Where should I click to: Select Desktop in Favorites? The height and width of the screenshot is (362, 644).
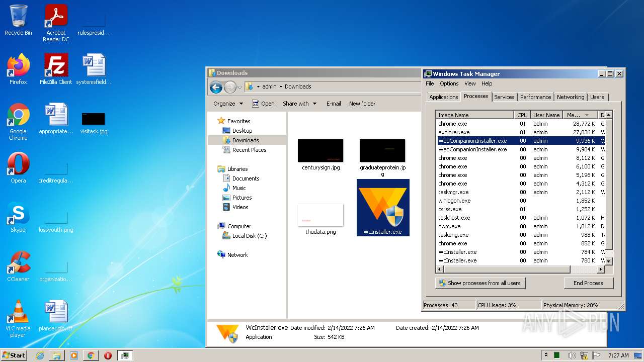click(242, 131)
